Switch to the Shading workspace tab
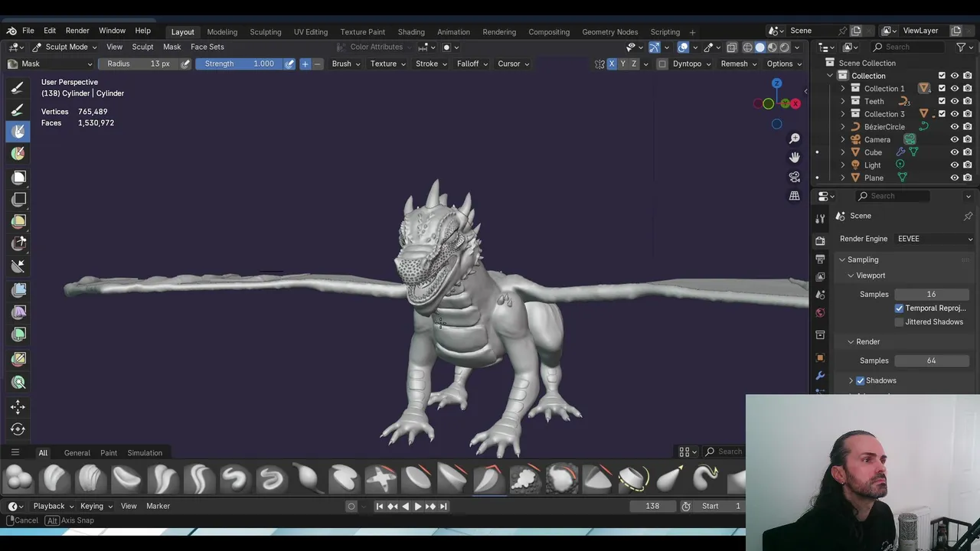Viewport: 980px width, 551px height. coord(411,31)
